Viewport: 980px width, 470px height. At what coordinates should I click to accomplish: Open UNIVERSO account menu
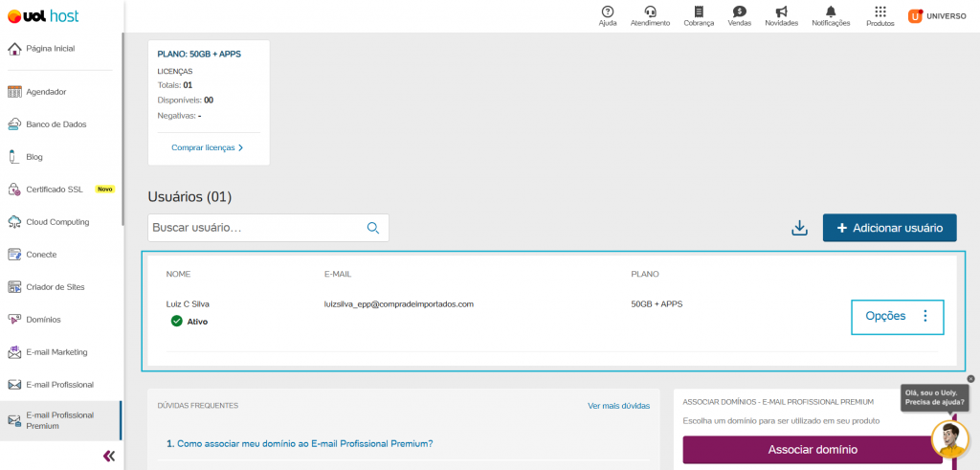point(937,16)
